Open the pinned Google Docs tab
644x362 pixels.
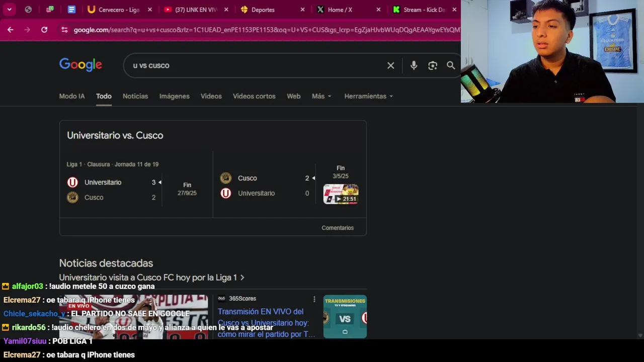pyautogui.click(x=71, y=10)
